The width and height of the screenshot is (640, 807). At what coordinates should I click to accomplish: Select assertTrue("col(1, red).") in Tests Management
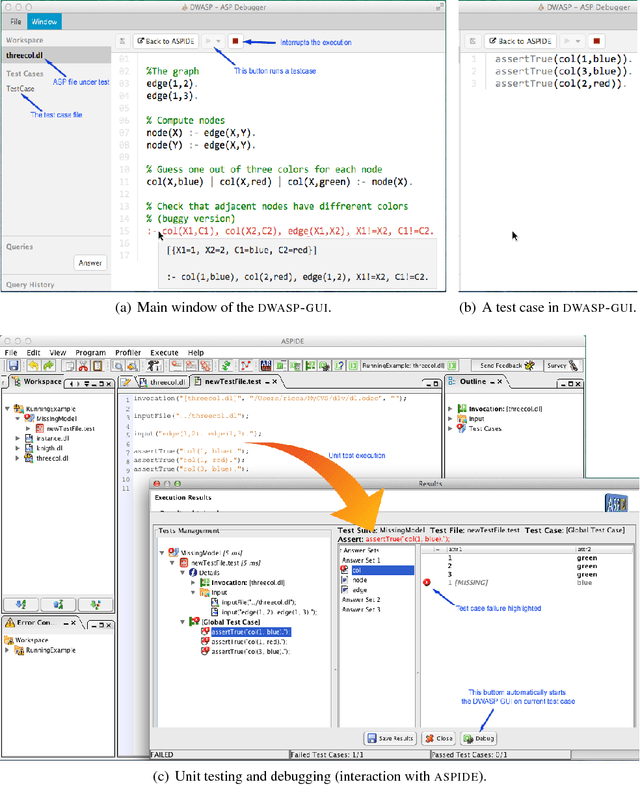point(249,642)
